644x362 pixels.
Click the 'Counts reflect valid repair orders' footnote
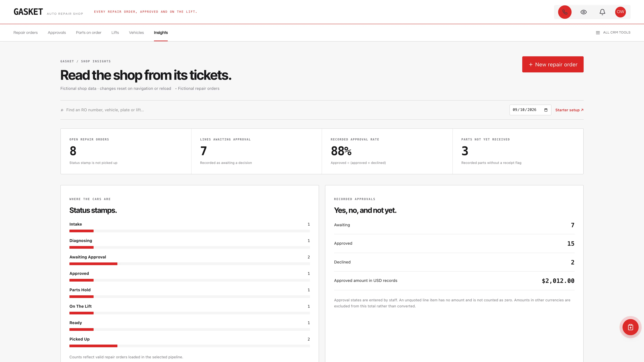[x=126, y=357]
